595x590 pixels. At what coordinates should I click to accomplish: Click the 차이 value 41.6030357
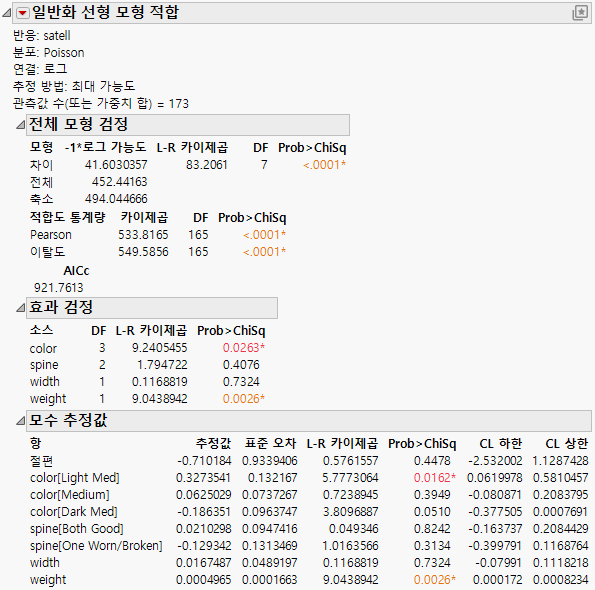[x=116, y=165]
